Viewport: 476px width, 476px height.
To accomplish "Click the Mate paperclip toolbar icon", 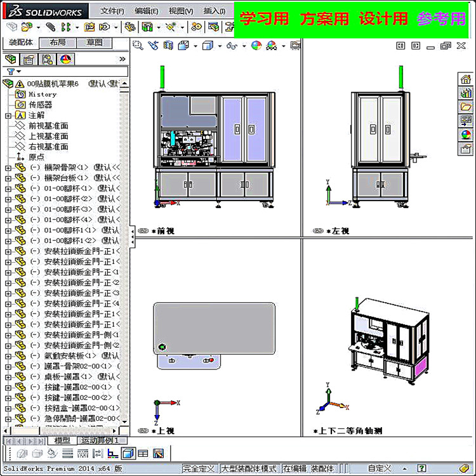I will point(51,27).
